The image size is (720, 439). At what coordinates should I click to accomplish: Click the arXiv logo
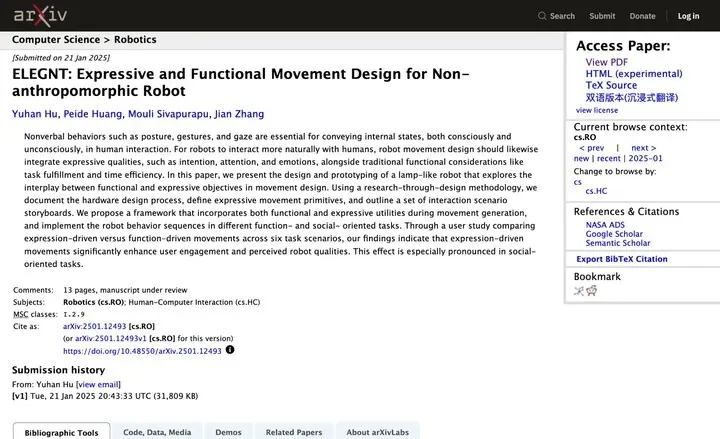pos(40,16)
